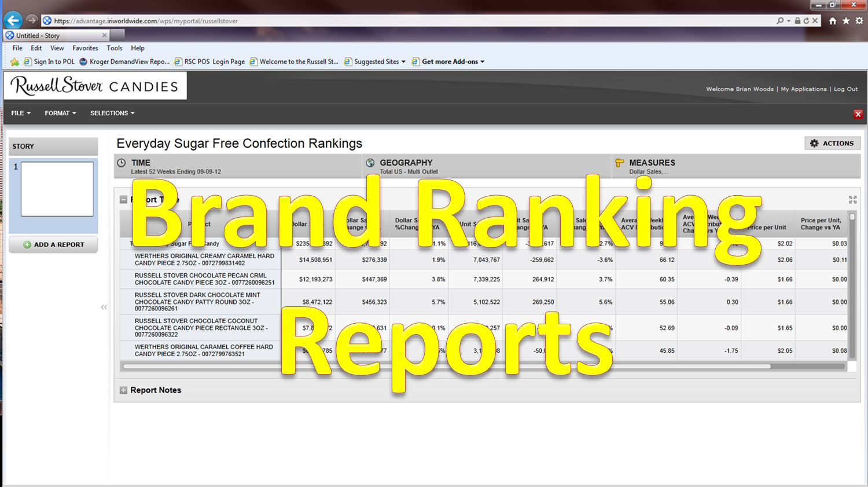Click the Add a Report button
Viewport: 868px width, 487px height.
coord(53,244)
